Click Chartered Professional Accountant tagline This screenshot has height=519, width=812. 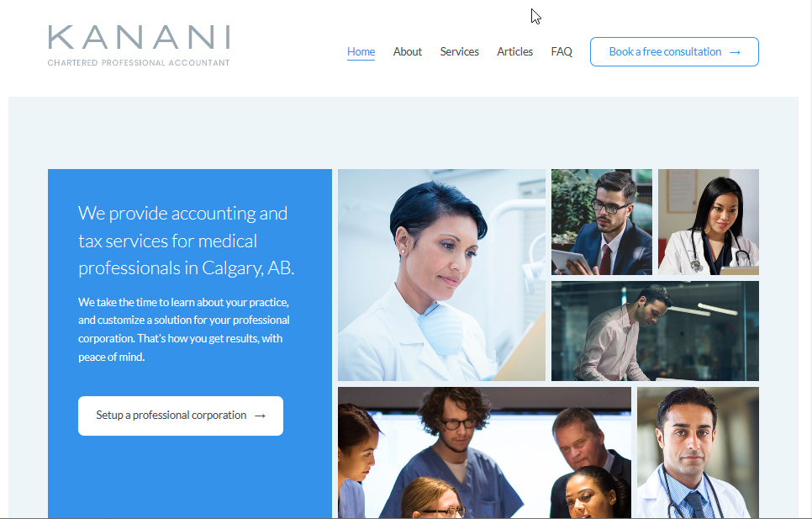click(139, 63)
